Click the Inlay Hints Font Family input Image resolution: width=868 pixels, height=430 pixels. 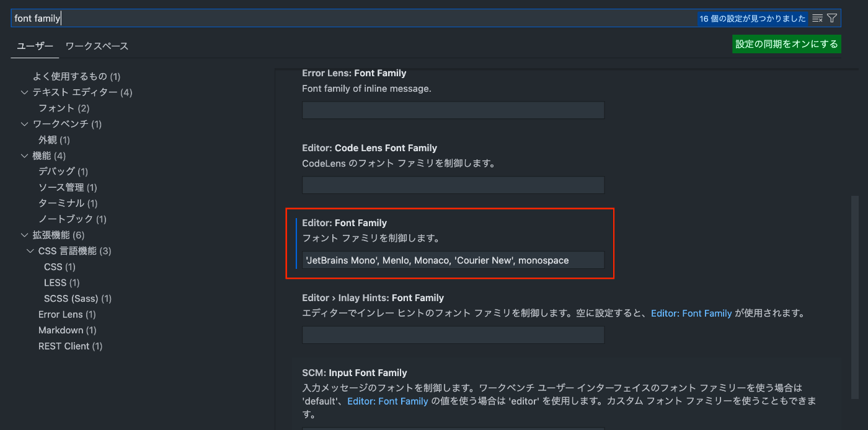pos(453,335)
